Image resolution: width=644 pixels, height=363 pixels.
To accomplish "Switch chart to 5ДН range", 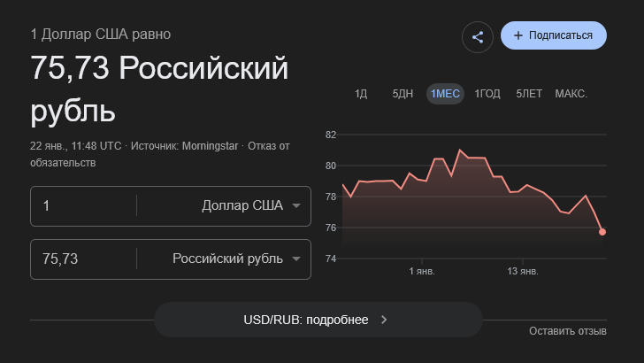I will pyautogui.click(x=402, y=94).
